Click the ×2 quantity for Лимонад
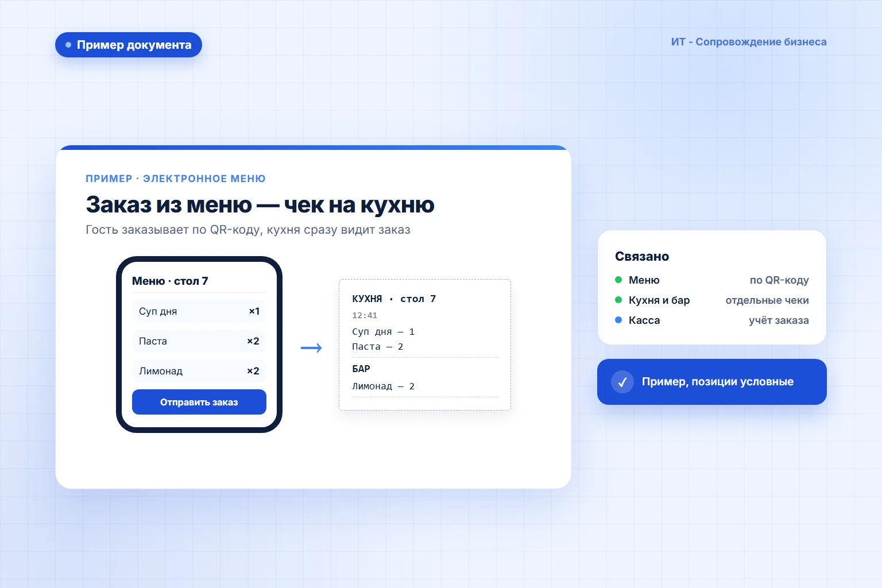Screen dimensions: 882x588 tap(253, 371)
